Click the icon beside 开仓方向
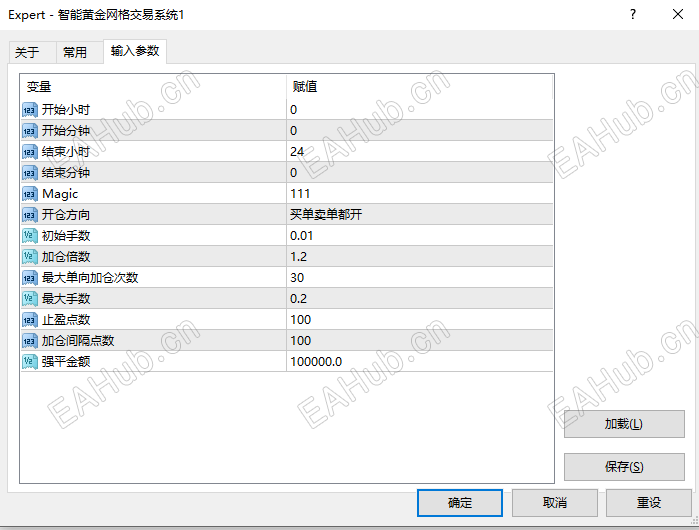This screenshot has height=530, width=699. [30, 215]
